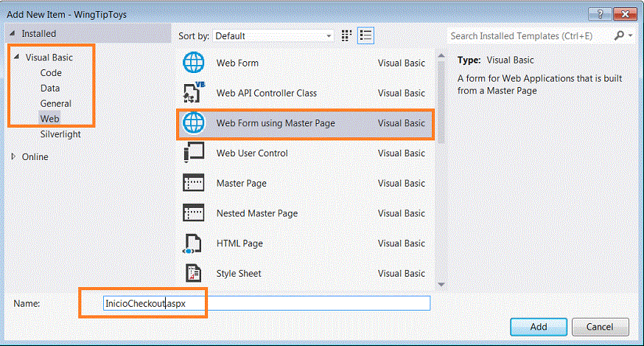
Task: Collapse the Visual Basic tree node
Action: point(17,57)
